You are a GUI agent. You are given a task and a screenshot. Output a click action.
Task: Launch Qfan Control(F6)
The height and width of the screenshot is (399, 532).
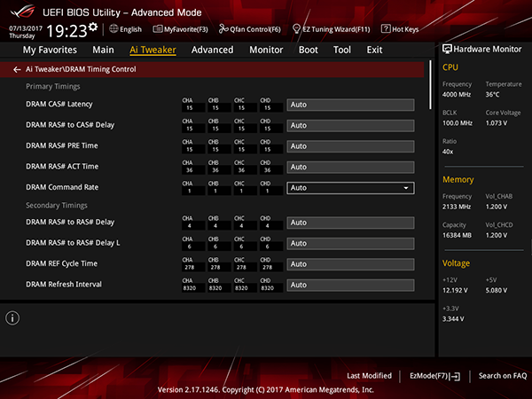pyautogui.click(x=250, y=29)
